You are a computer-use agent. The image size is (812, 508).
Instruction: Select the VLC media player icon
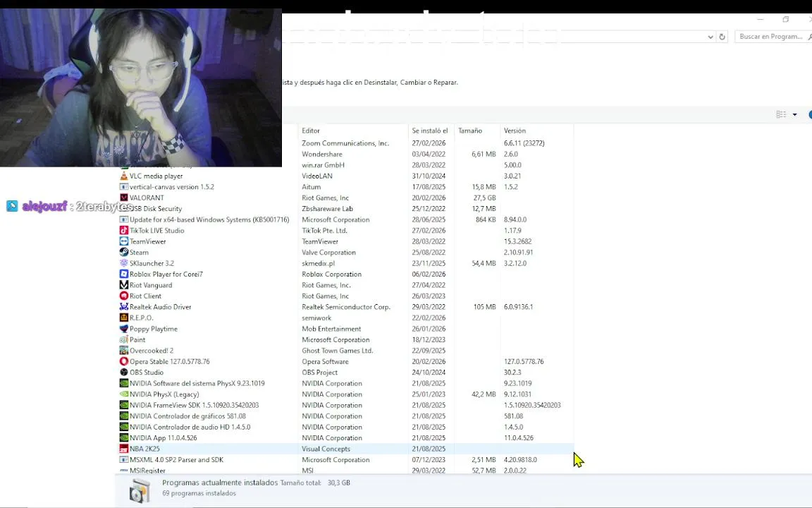124,176
